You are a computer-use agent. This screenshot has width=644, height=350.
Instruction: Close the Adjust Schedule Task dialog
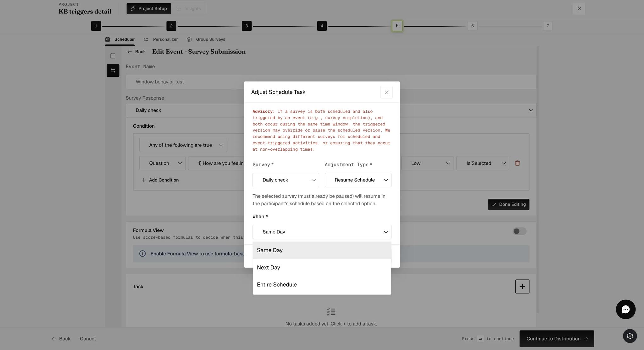coord(386,92)
